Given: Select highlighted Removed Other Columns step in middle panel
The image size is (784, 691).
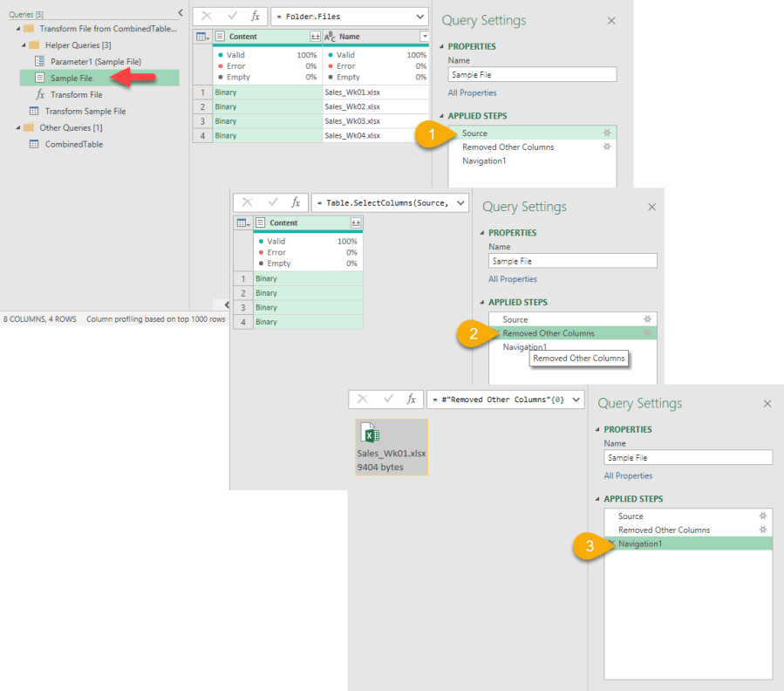Looking at the screenshot, I should pyautogui.click(x=549, y=333).
